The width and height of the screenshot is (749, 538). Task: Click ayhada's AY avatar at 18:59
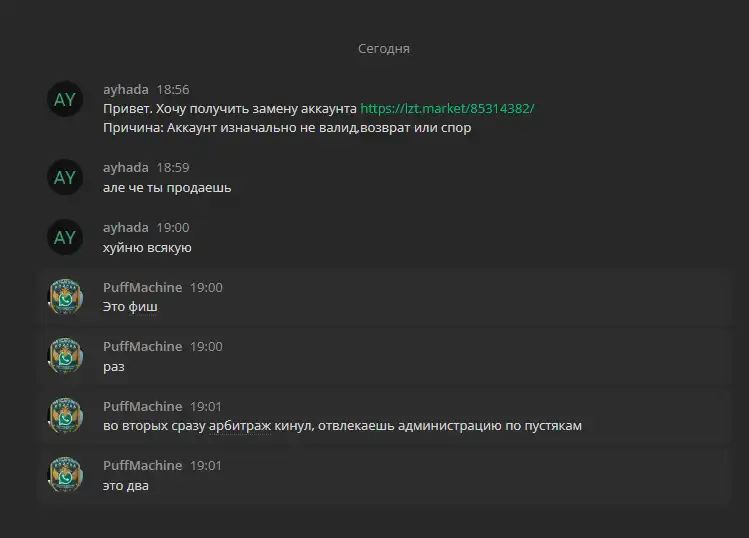(65, 177)
